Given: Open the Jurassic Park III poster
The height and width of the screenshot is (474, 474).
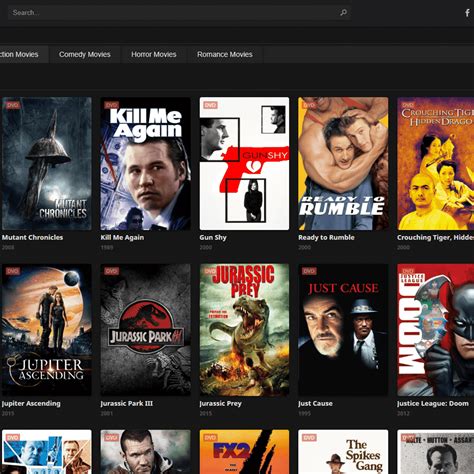Looking at the screenshot, I should click(146, 330).
